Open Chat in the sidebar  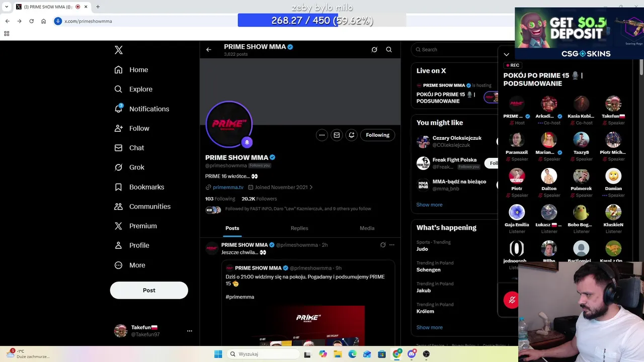[x=129, y=148]
